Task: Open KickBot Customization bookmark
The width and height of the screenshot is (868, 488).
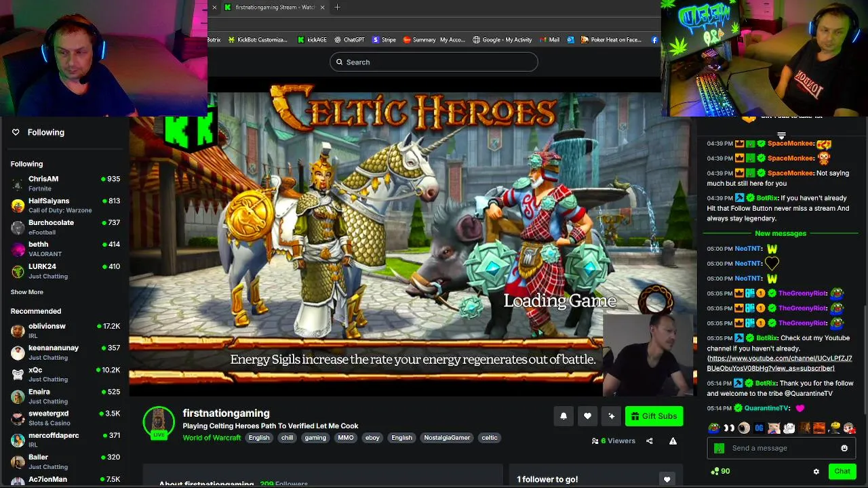Action: click(257, 40)
